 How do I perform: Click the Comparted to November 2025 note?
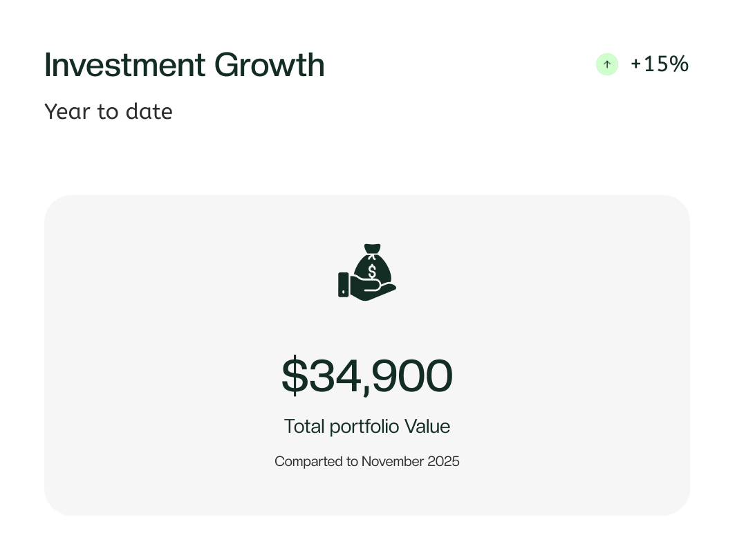tap(367, 461)
